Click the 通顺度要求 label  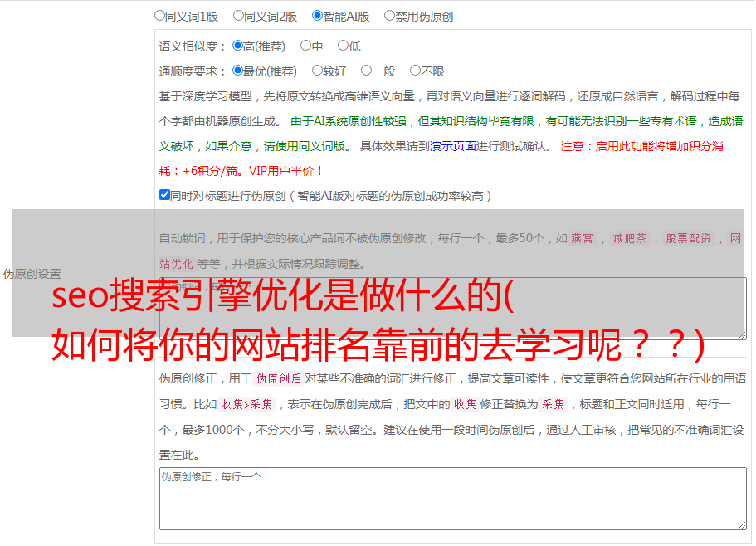(193, 71)
